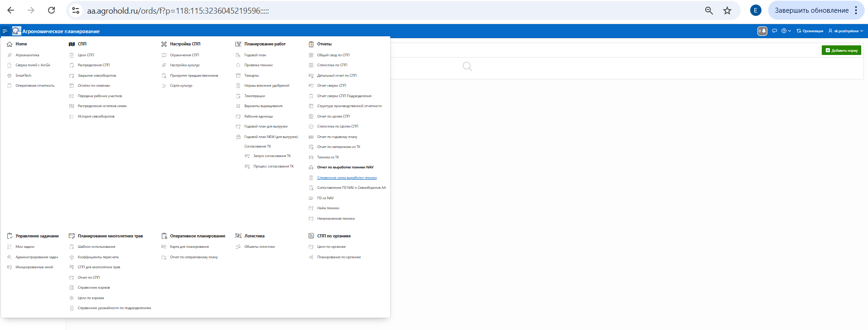Viewport: 868px width, 330px height.
Task: Click the Организация switch button
Action: click(x=810, y=31)
